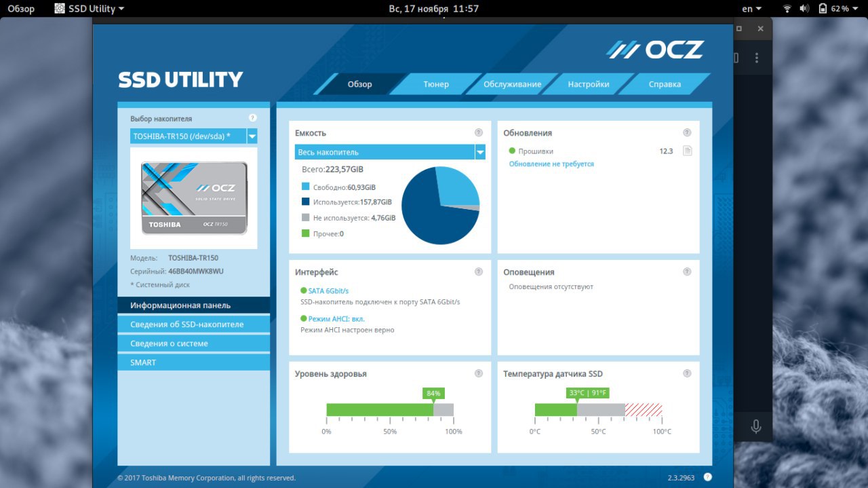Open battery indicator showing 62 %
This screenshot has height=488, width=868.
click(838, 9)
